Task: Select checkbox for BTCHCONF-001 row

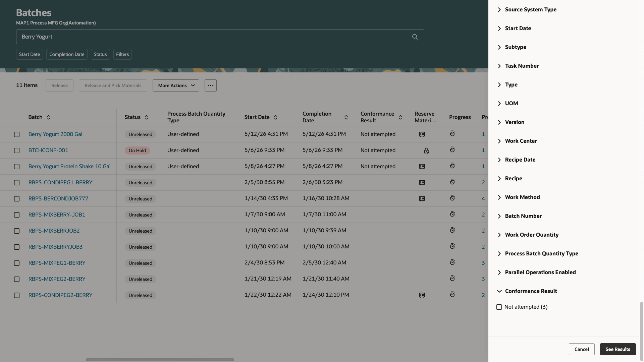Action: click(17, 150)
